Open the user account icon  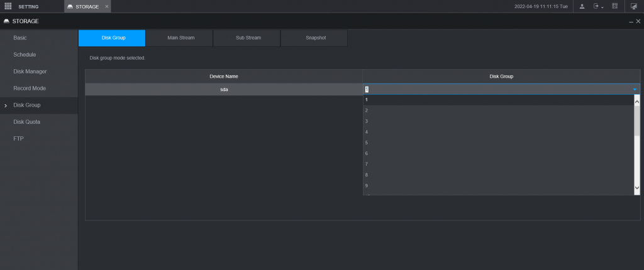(x=582, y=6)
